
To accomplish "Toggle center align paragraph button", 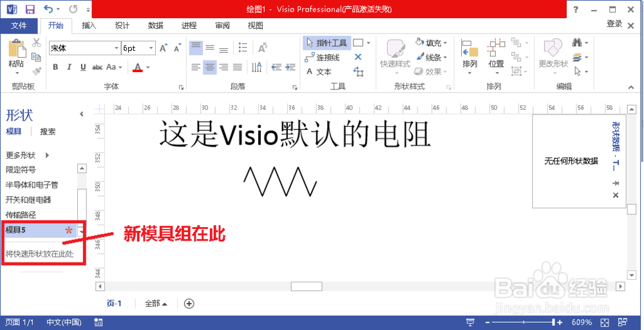I will (210, 66).
